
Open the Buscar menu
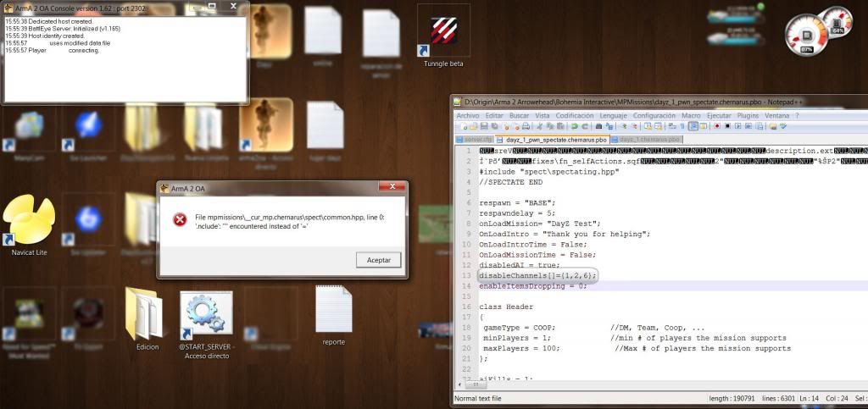click(x=520, y=115)
